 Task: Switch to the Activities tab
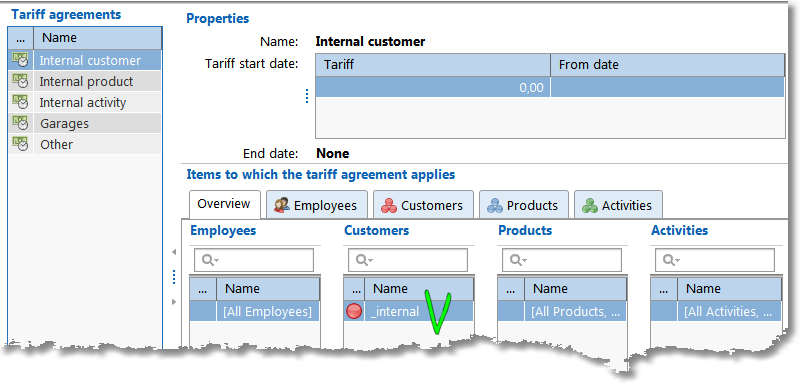[x=618, y=205]
